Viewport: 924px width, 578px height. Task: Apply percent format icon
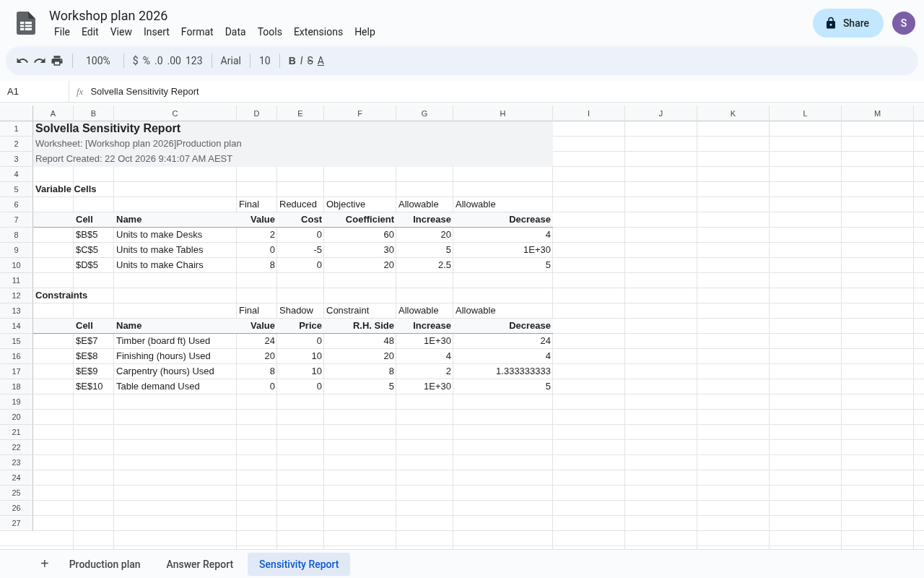(x=147, y=61)
